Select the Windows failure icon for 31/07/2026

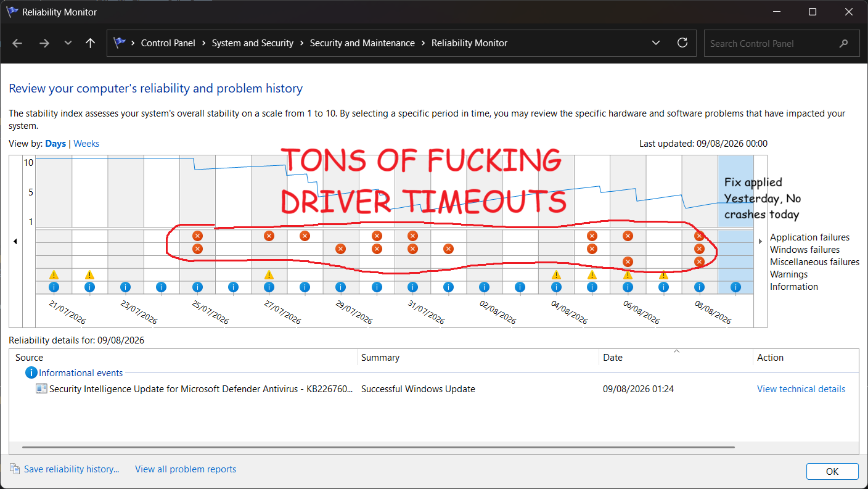click(412, 249)
